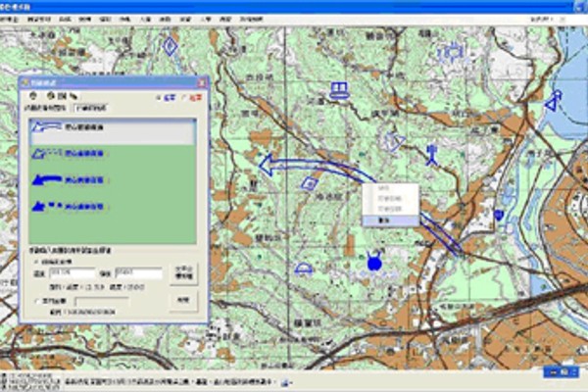This screenshot has width=588, height=392.
Task: Choose the highlighted bottom context menu item
Action: pyautogui.click(x=391, y=220)
